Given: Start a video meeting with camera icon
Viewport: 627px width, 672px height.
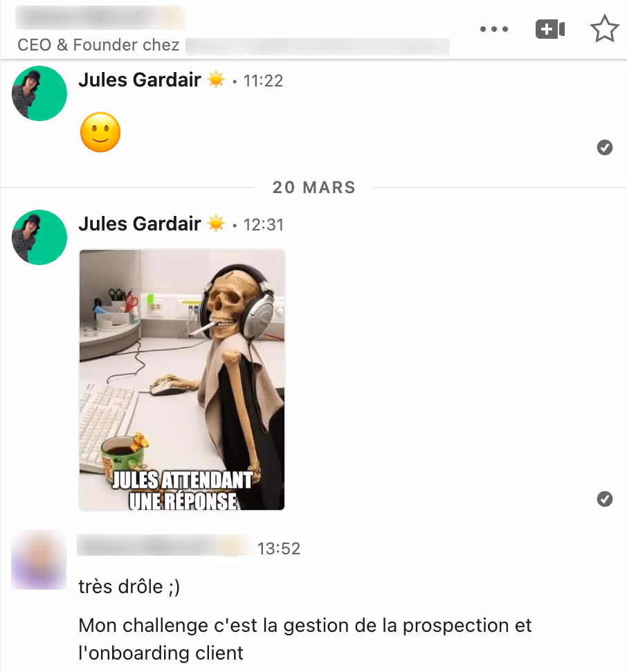Looking at the screenshot, I should (550, 29).
